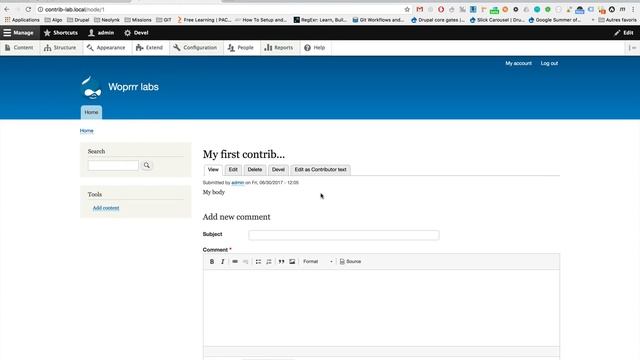This screenshot has width=640, height=360.
Task: Open the Content admin menu
Action: tap(19, 48)
